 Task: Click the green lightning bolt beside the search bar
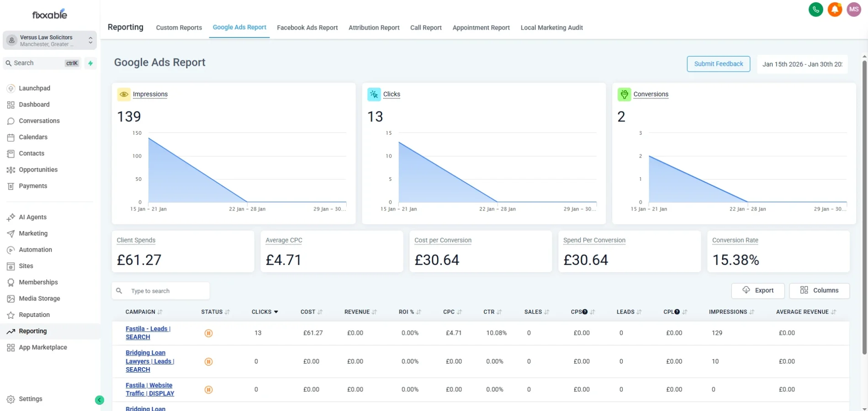(90, 63)
